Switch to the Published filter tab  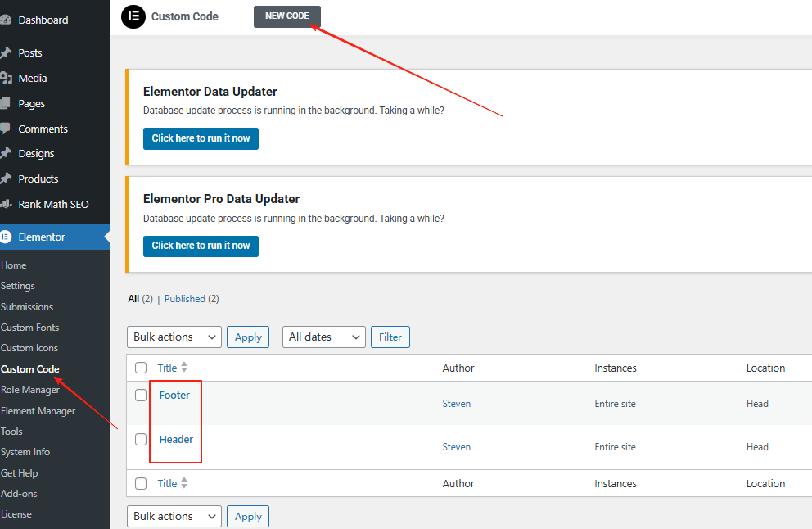[x=185, y=299]
